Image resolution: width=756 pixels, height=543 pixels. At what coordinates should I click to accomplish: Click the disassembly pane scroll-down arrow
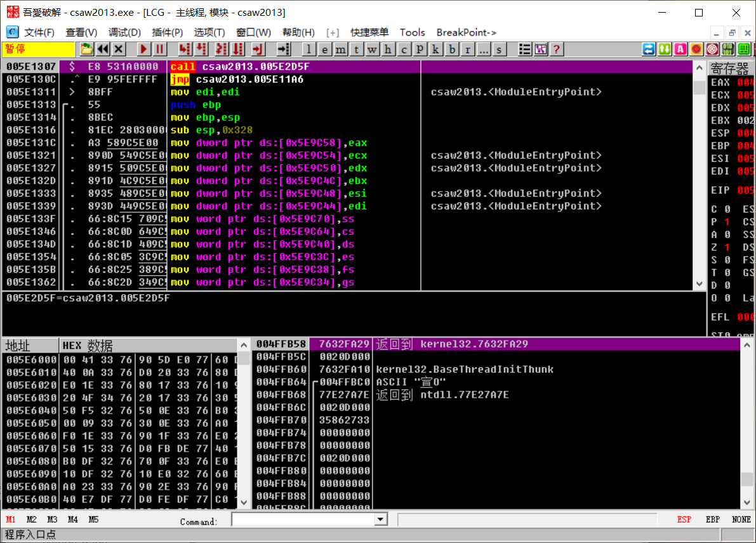[x=700, y=284]
